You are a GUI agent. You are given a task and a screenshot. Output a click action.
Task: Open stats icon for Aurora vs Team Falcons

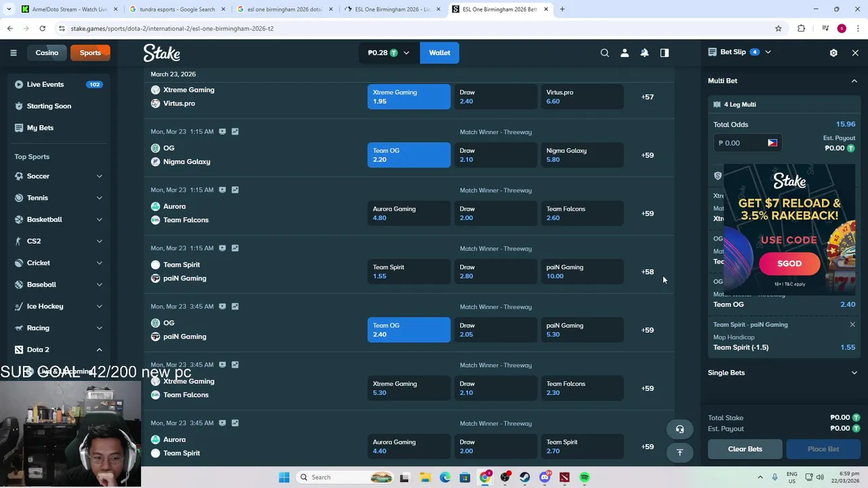click(x=235, y=190)
